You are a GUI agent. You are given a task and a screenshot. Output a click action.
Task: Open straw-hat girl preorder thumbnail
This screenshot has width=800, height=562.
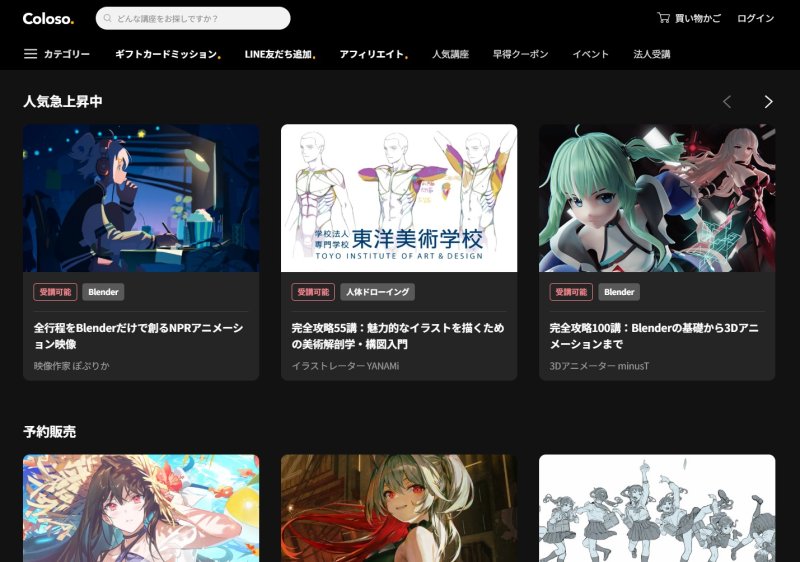pyautogui.click(x=141, y=508)
